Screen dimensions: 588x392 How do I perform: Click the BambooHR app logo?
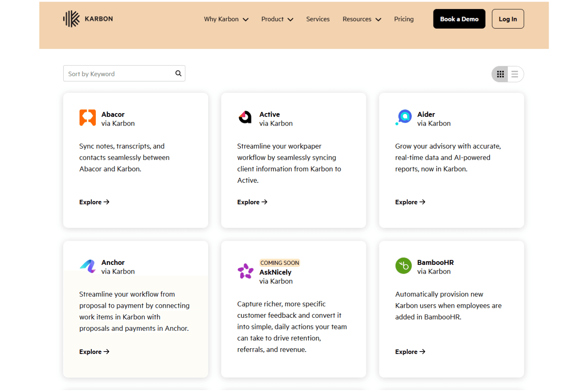(404, 266)
